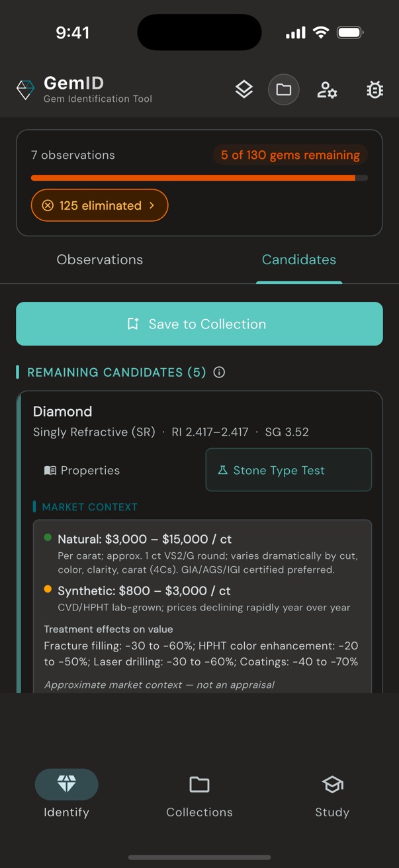Select the GemID diamond logo

(x=24, y=89)
